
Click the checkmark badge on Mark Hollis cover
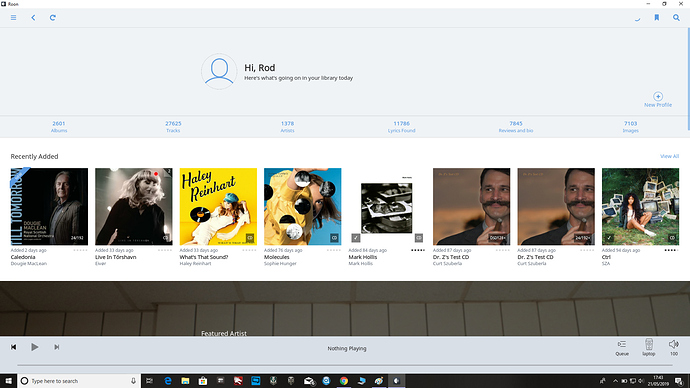pyautogui.click(x=356, y=238)
